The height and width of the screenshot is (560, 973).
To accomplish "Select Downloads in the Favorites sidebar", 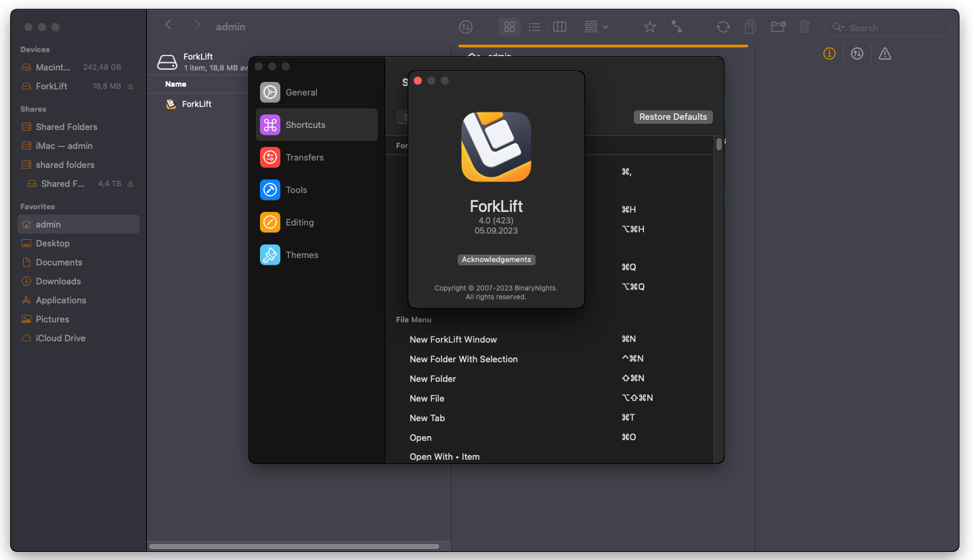I will click(x=58, y=281).
